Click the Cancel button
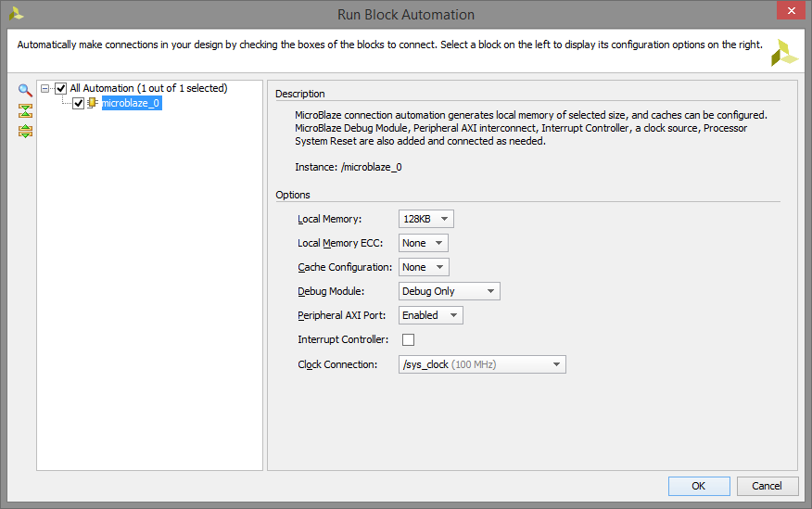Screen dimensions: 812x509 coord(767,486)
